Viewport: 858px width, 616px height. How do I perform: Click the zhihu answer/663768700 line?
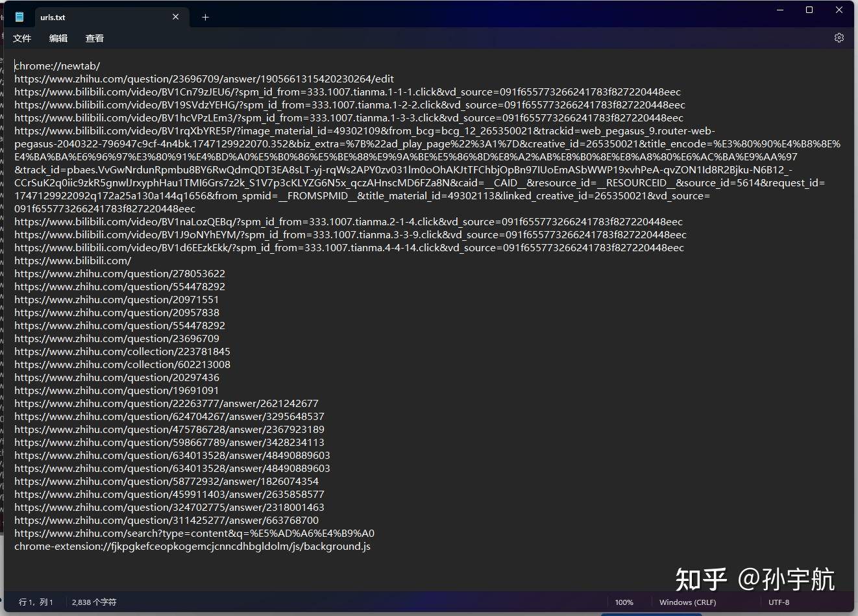coord(167,520)
